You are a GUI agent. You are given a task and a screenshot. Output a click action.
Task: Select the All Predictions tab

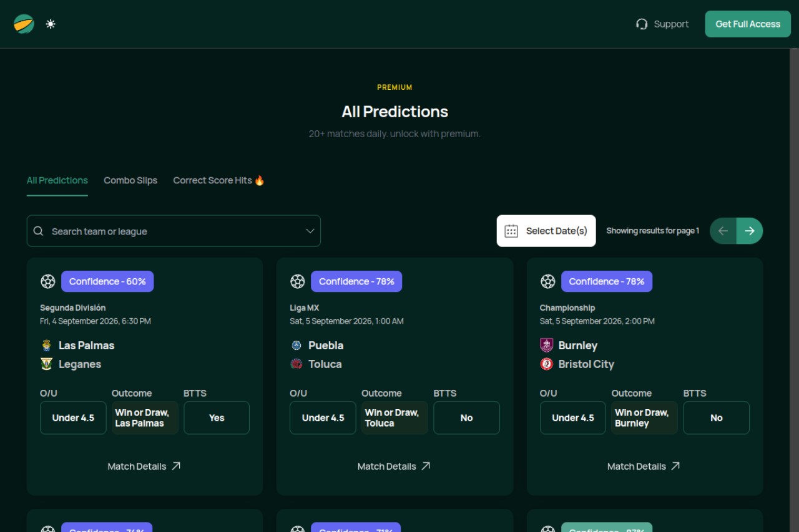pos(57,180)
